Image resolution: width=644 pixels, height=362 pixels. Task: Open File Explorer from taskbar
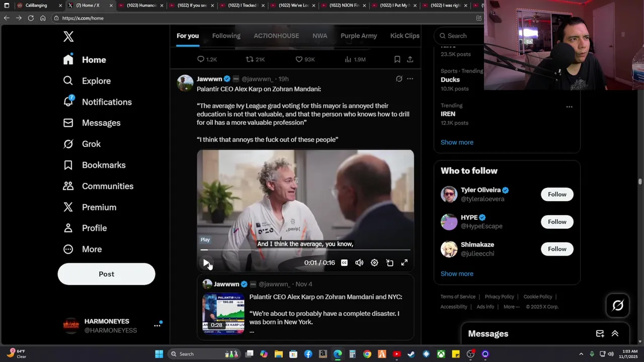[279, 354]
